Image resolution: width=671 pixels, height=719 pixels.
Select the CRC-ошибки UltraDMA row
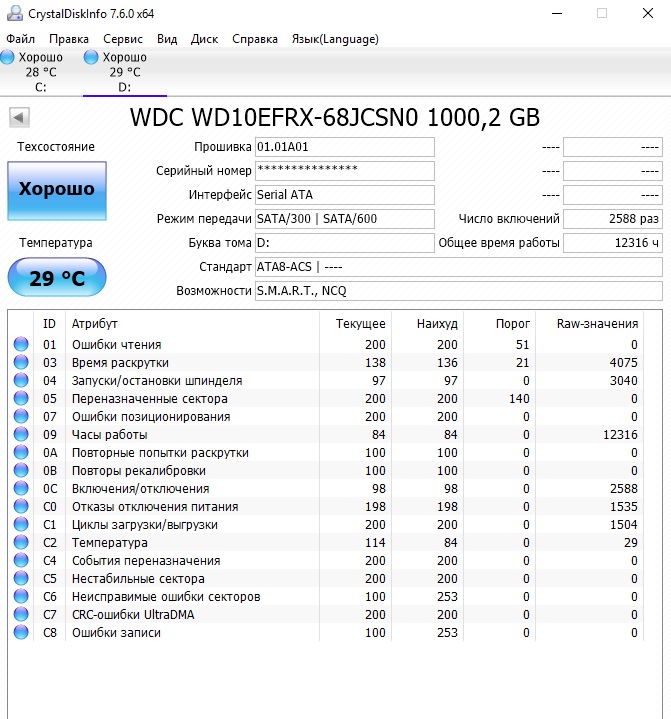click(x=326, y=614)
